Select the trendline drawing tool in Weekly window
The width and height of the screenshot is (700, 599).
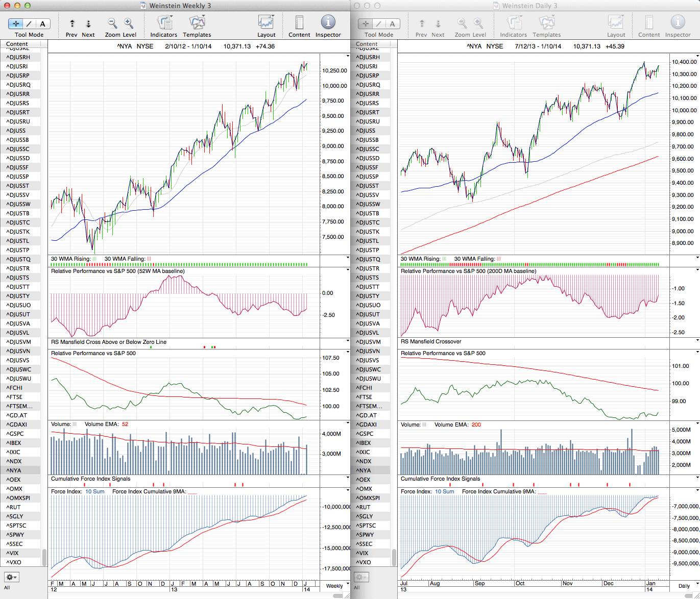[29, 23]
